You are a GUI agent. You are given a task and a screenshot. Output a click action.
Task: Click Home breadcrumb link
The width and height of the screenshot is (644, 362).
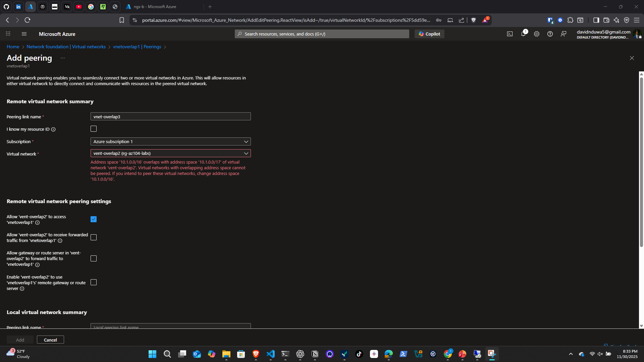coord(13,47)
